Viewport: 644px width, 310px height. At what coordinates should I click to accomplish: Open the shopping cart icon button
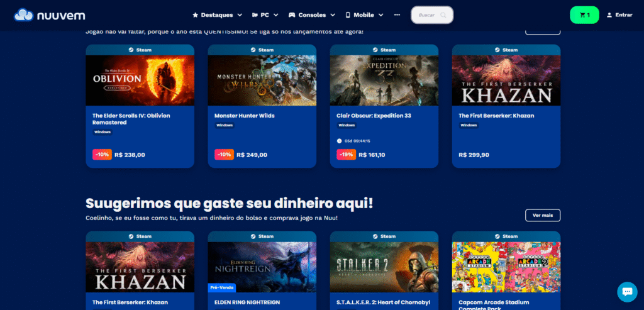tap(584, 15)
